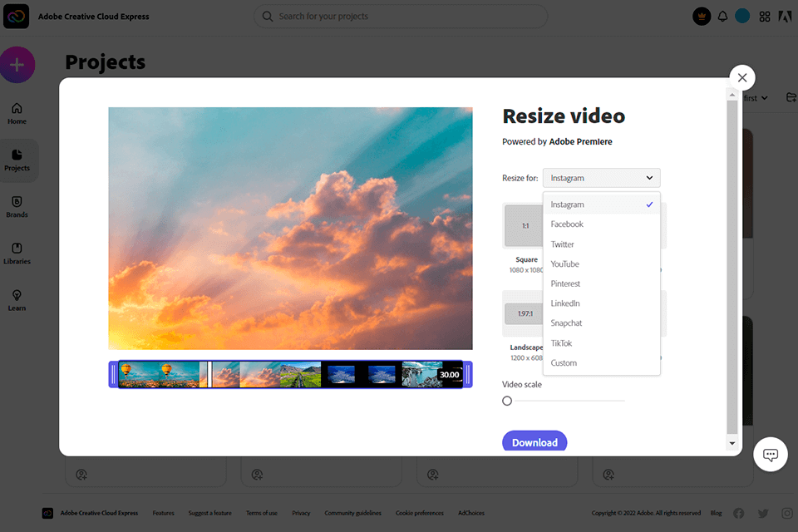This screenshot has width=798, height=532.
Task: Open Brands in the sidebar
Action: [x=17, y=207]
